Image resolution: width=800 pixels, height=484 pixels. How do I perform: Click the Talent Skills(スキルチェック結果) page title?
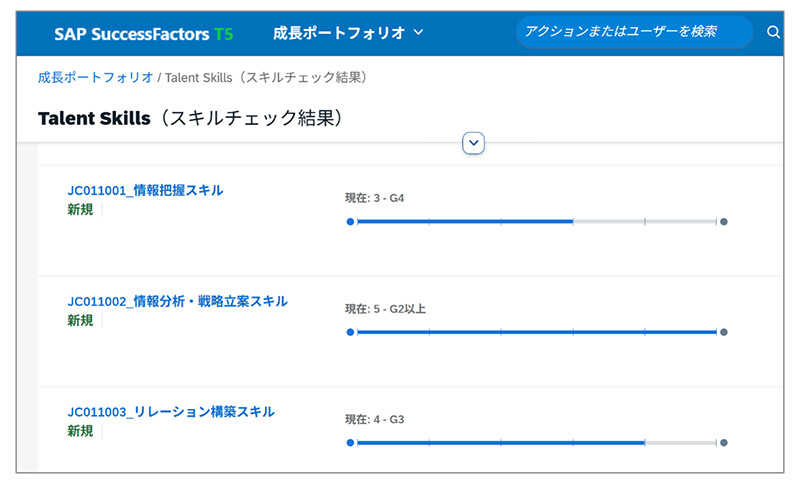tap(190, 118)
